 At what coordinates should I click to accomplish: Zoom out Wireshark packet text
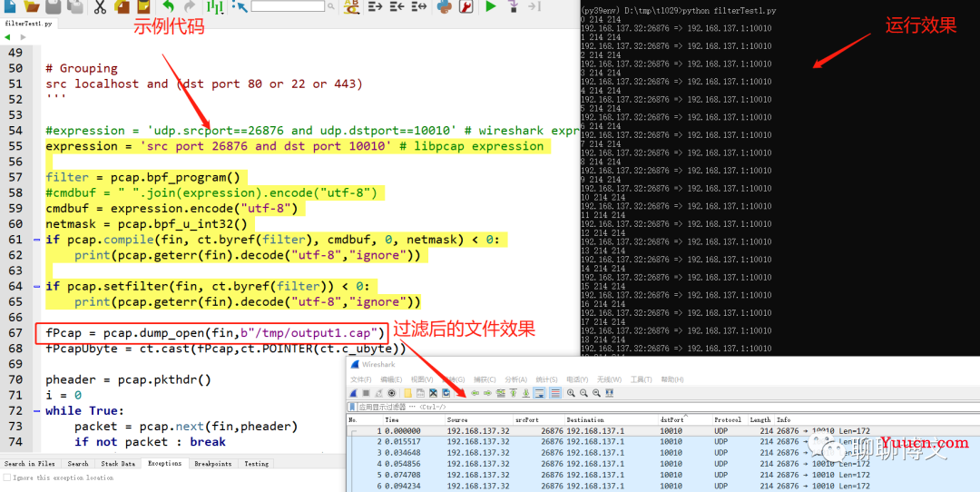[583, 393]
